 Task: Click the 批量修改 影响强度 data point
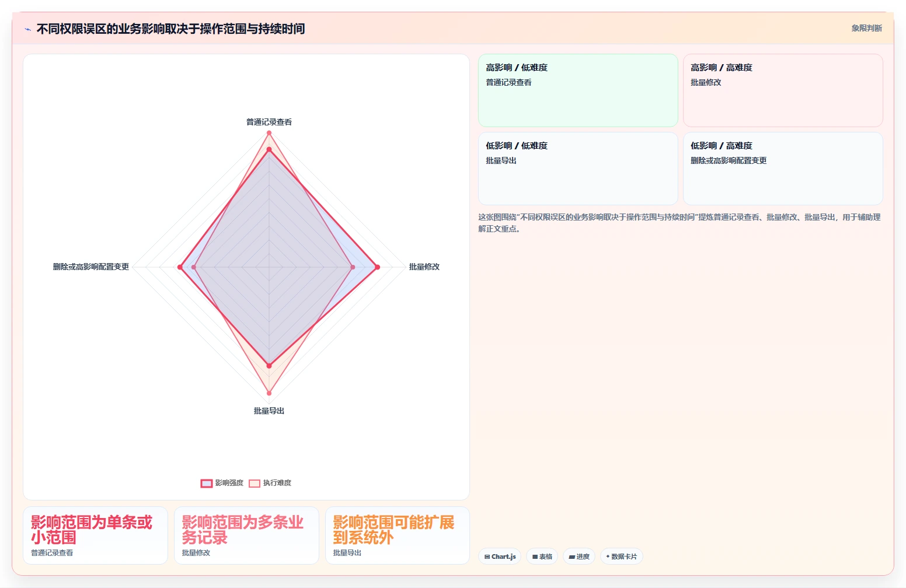click(377, 267)
